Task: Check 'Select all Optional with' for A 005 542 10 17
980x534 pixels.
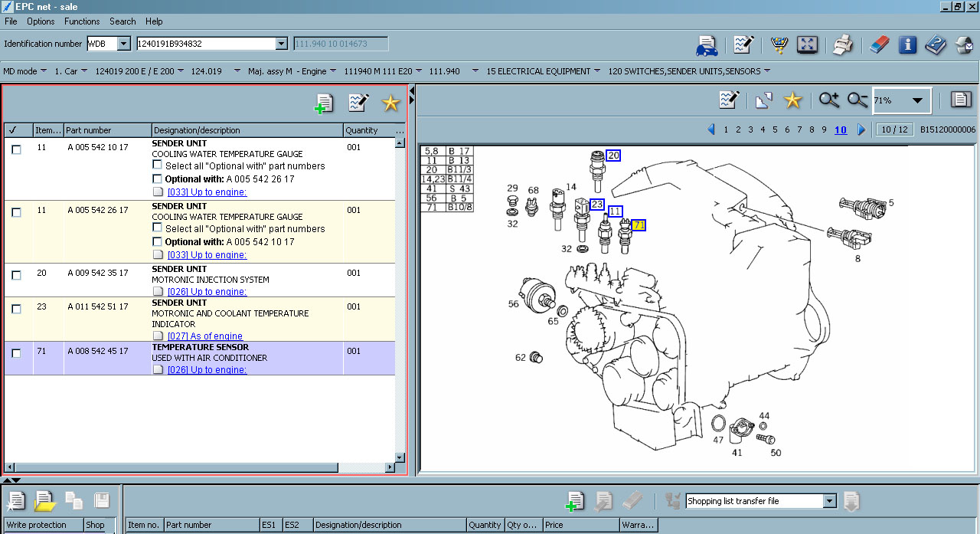Action: click(x=157, y=165)
